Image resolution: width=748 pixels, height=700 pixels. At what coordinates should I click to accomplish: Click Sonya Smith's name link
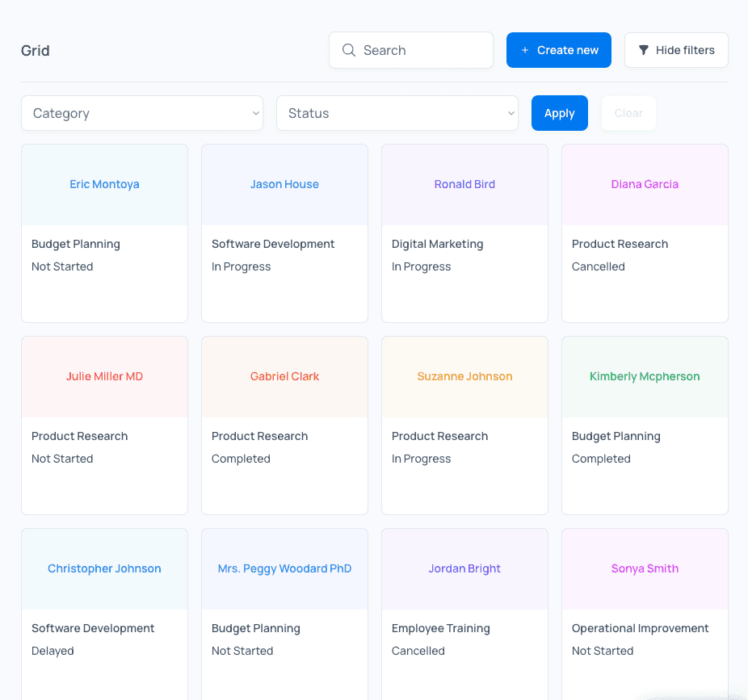[x=645, y=568]
